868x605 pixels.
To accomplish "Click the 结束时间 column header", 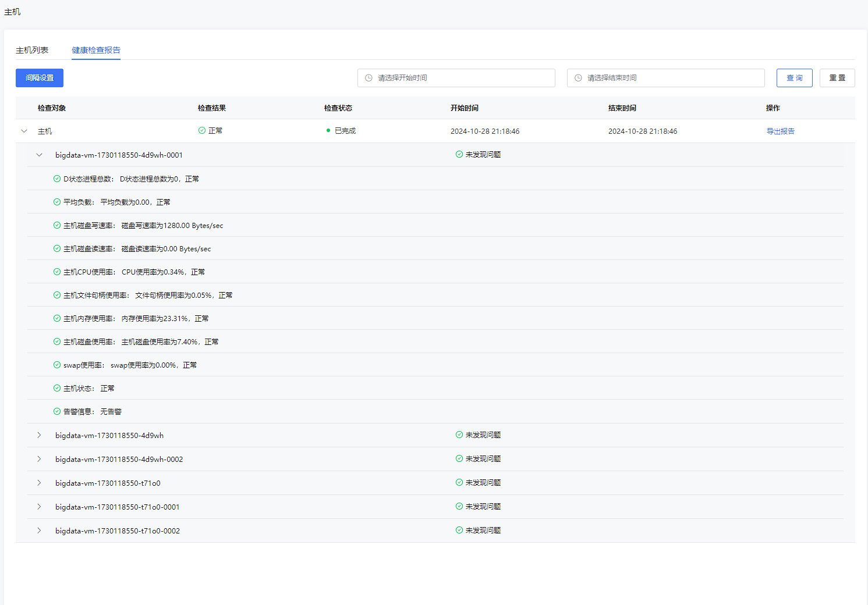I will tap(622, 108).
